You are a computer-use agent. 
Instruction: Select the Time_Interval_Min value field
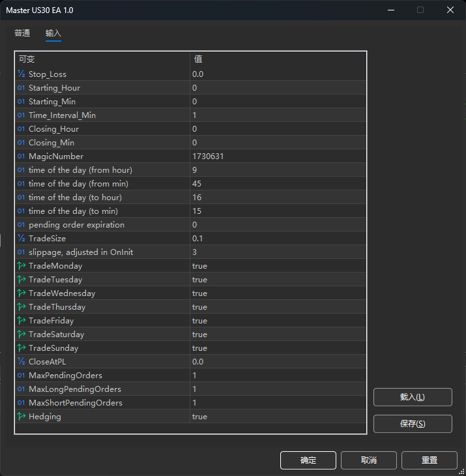click(277, 115)
